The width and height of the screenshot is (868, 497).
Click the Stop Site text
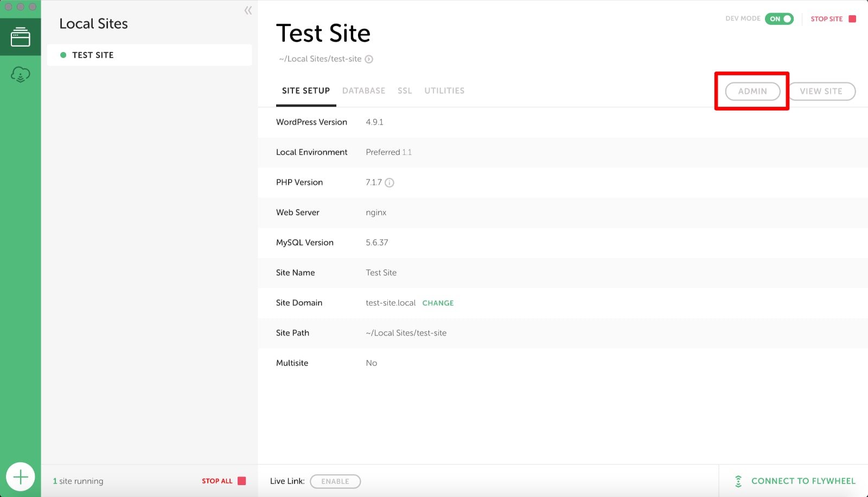coord(827,19)
